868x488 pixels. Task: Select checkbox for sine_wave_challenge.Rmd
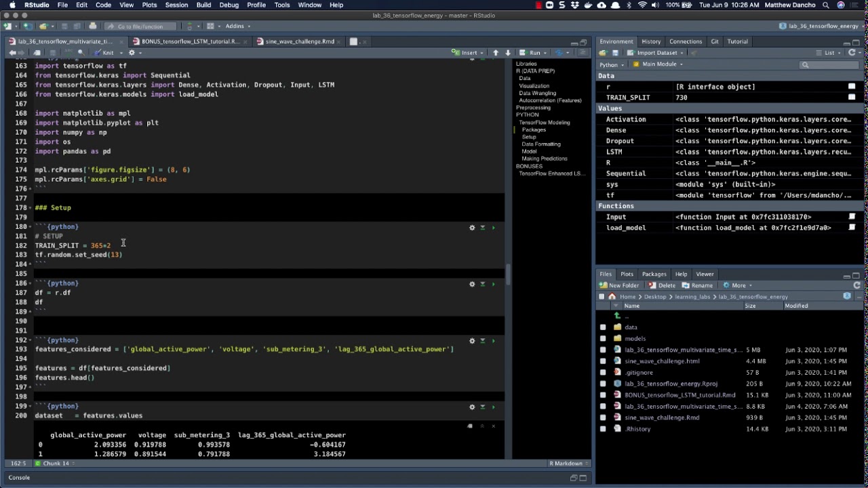coord(603,418)
